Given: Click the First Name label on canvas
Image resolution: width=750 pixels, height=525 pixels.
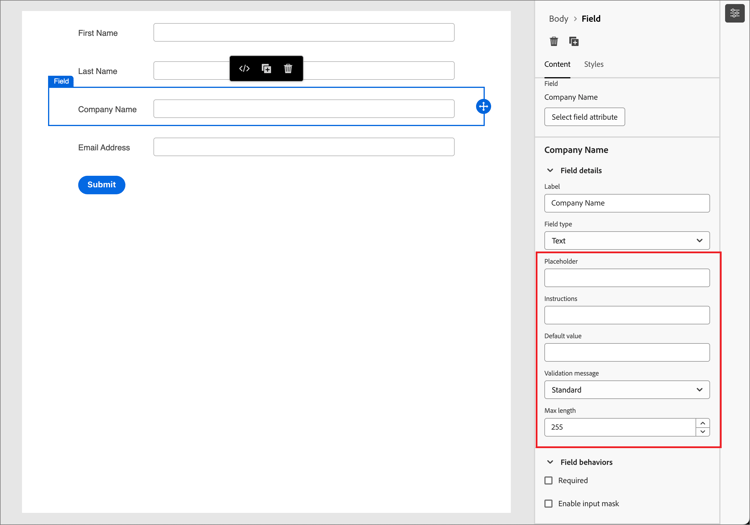Looking at the screenshot, I should point(98,33).
